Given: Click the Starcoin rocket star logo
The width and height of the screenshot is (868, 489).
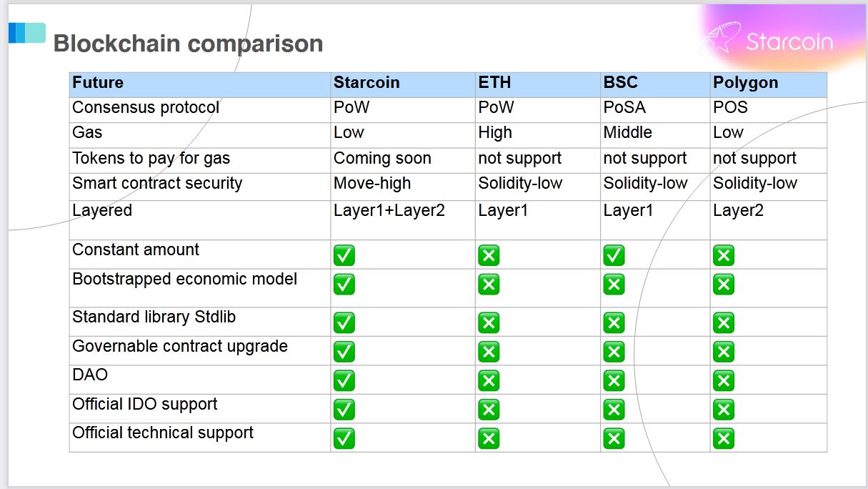Looking at the screenshot, I should pos(719,40).
